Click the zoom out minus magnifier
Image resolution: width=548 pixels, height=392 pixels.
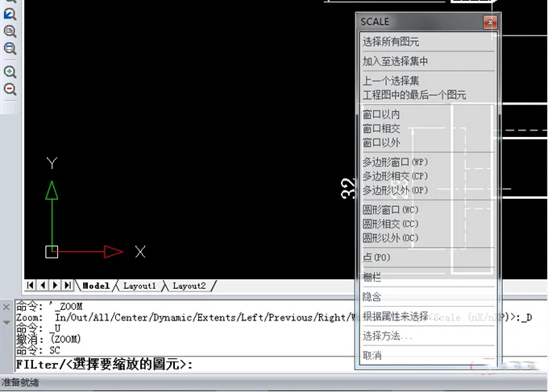pos(10,89)
